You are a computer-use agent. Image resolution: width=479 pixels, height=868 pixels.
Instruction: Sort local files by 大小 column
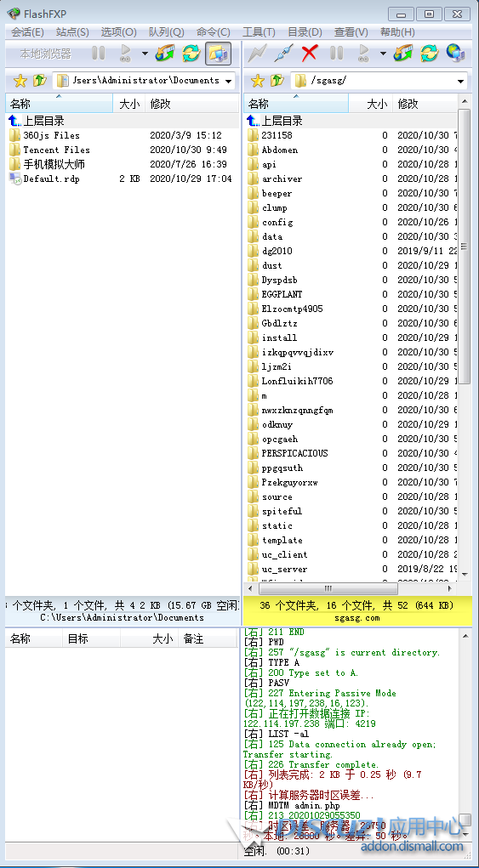click(129, 104)
